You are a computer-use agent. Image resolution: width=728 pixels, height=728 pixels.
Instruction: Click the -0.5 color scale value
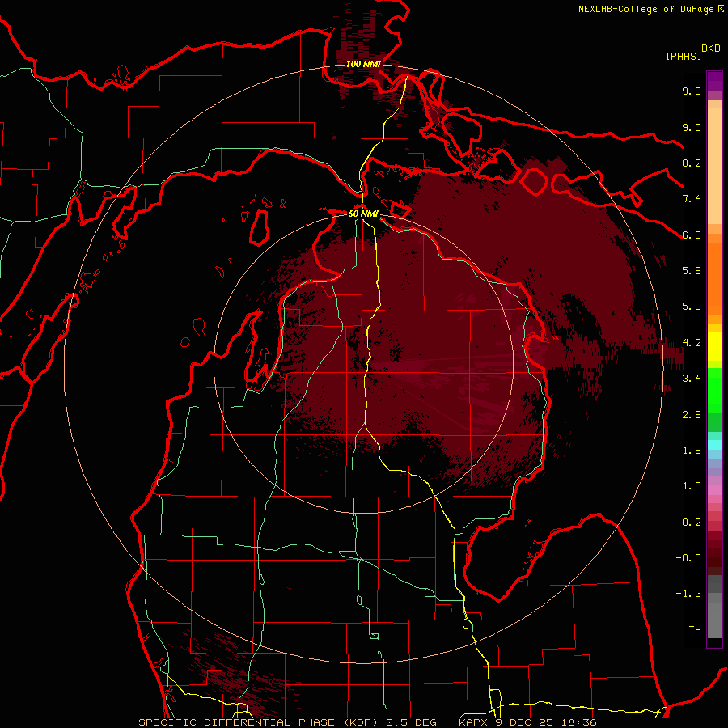pyautogui.click(x=688, y=558)
